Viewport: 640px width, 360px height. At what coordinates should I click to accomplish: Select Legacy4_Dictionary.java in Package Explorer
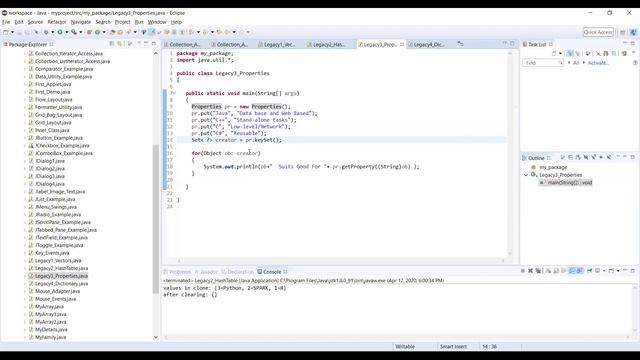click(x=61, y=284)
